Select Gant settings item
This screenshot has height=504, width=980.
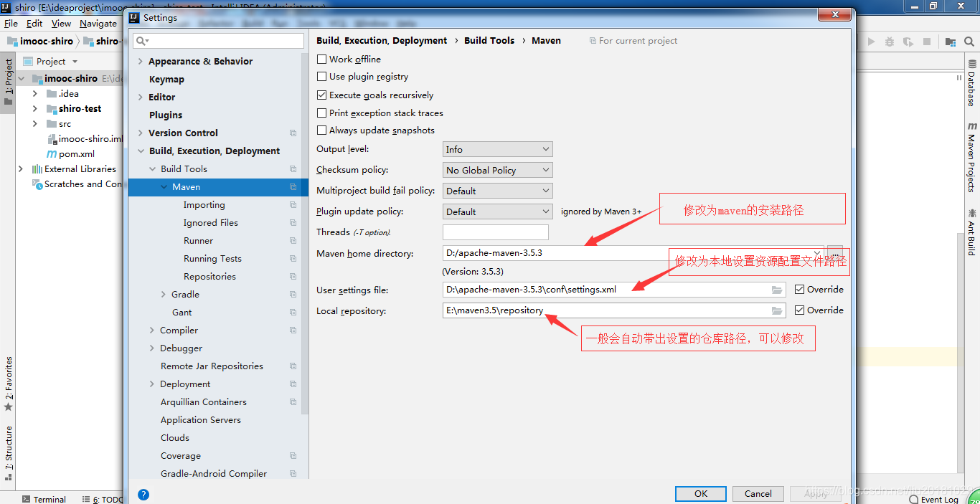point(182,313)
